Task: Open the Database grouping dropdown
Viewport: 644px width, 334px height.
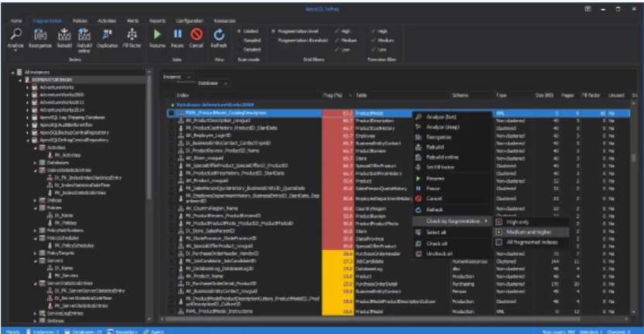Action: [x=225, y=83]
